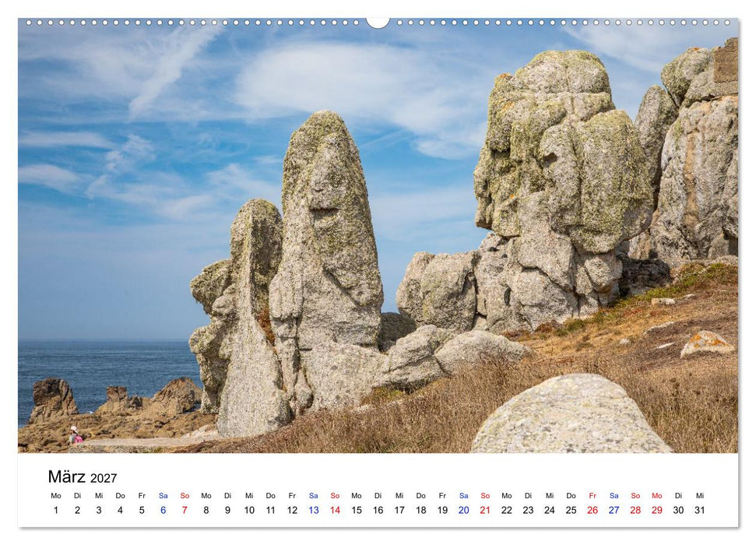Image resolution: width=756 pixels, height=545 pixels.
Task: Select day 18 in the calendar
Action: [421, 510]
